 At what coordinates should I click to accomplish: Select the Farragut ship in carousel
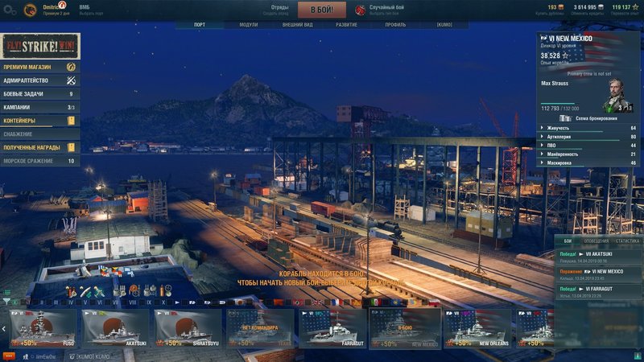[x=332, y=328]
